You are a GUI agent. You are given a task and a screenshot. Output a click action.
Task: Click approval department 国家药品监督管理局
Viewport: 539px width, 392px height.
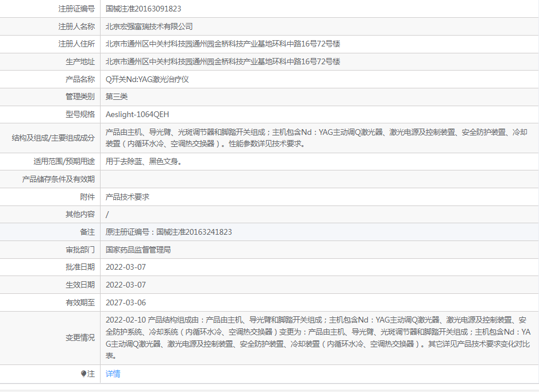(138, 250)
